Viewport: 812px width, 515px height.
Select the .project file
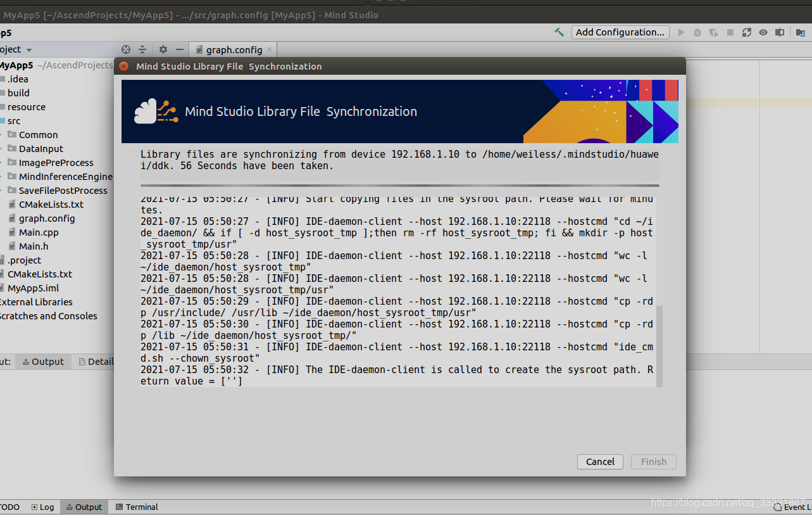(x=24, y=260)
